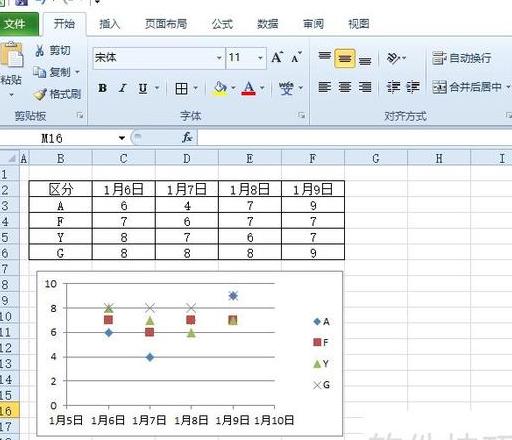
Task: Align text to top of cell
Action: 324,57
